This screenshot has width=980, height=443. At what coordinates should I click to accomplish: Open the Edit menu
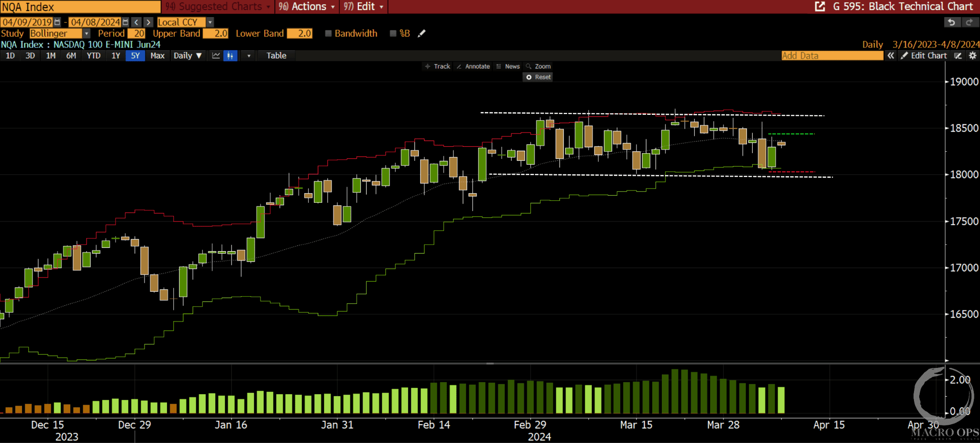pyautogui.click(x=364, y=7)
